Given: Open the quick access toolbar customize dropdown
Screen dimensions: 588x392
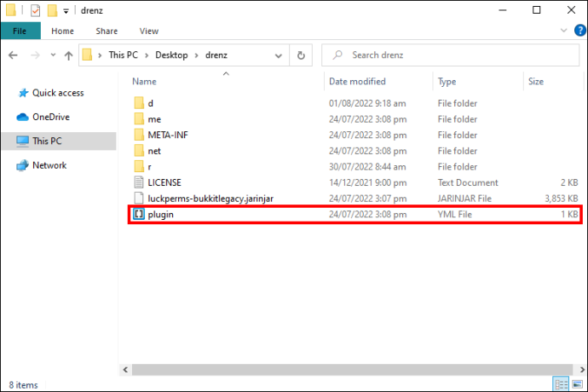Looking at the screenshot, I should pos(66,11).
